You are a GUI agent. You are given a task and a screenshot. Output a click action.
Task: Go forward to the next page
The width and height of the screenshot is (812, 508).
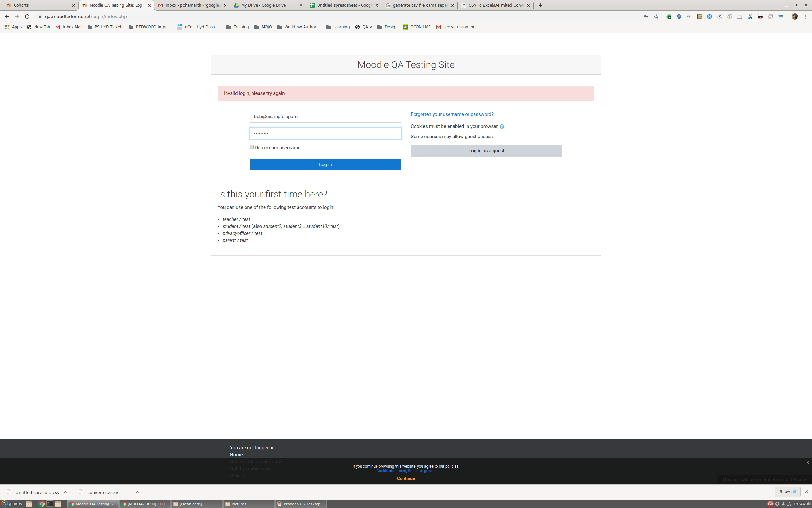coord(17,17)
